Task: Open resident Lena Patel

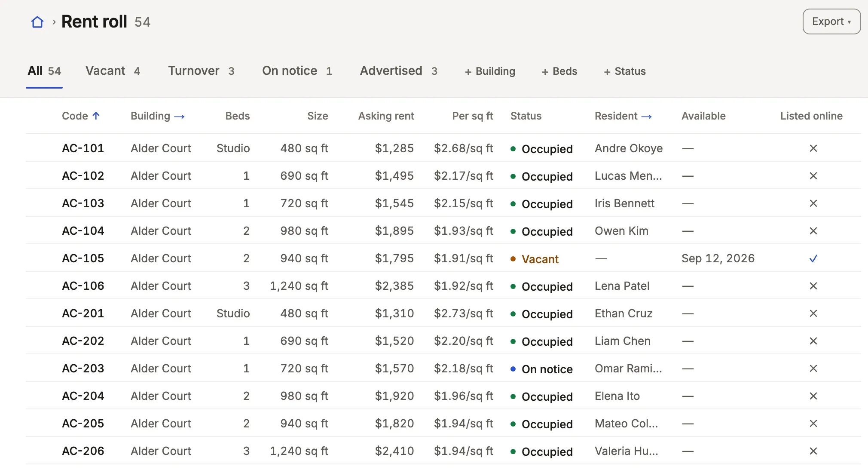Action: click(x=622, y=286)
